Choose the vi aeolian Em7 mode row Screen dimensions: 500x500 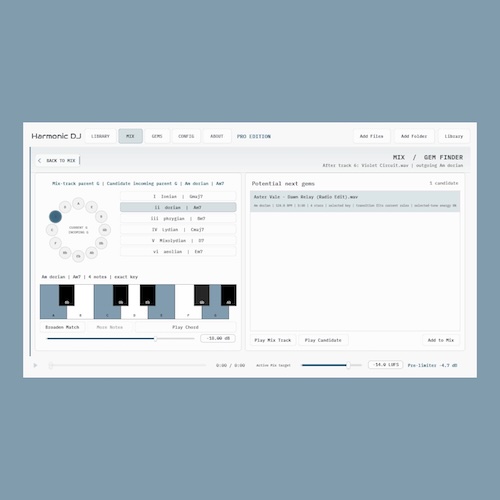click(178, 251)
